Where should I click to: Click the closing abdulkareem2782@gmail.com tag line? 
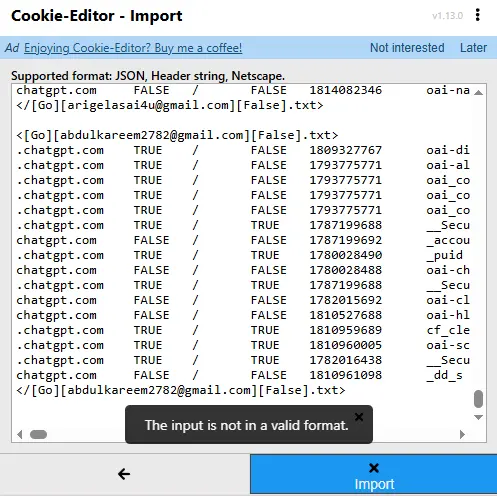(181, 390)
